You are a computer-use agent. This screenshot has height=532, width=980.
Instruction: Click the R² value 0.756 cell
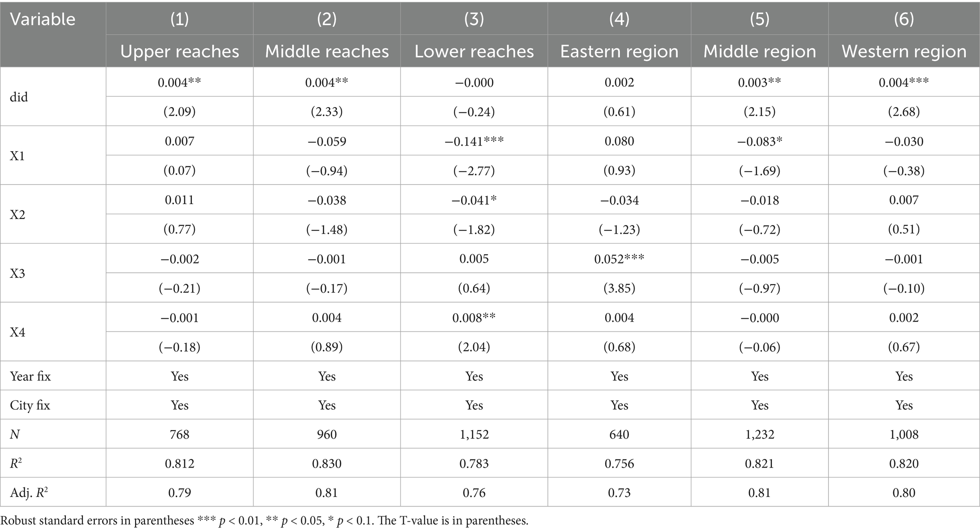pyautogui.click(x=619, y=463)
